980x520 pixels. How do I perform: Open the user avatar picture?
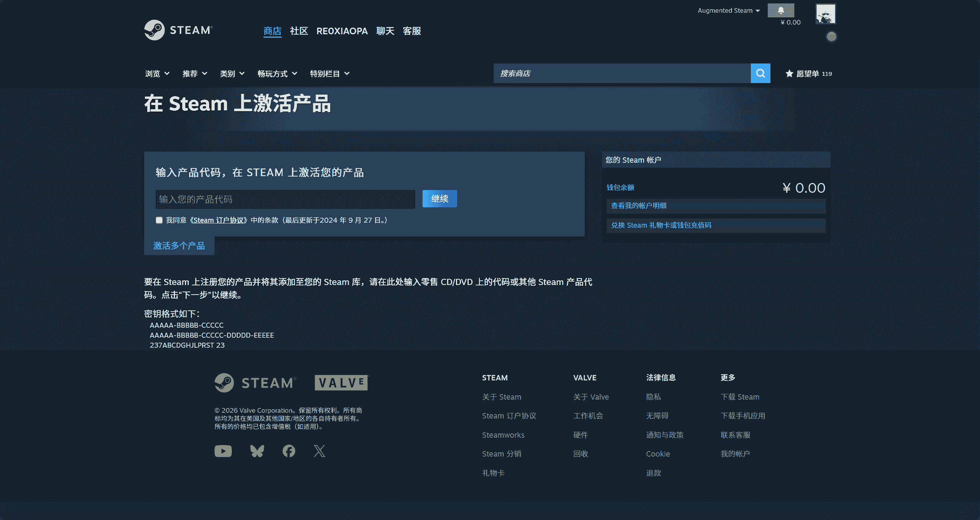825,14
